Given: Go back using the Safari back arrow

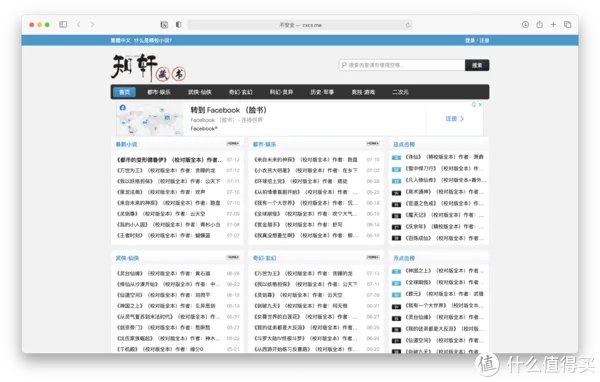Looking at the screenshot, I should pos(78,24).
